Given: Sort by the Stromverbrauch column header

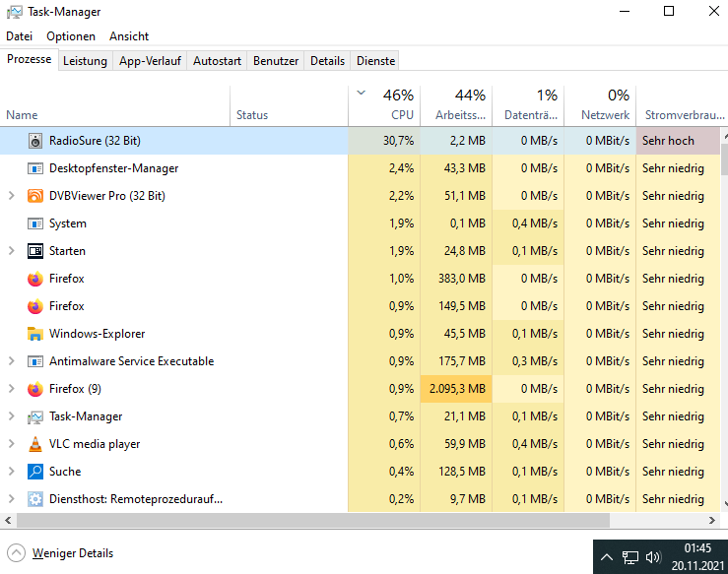Looking at the screenshot, I should point(682,105).
